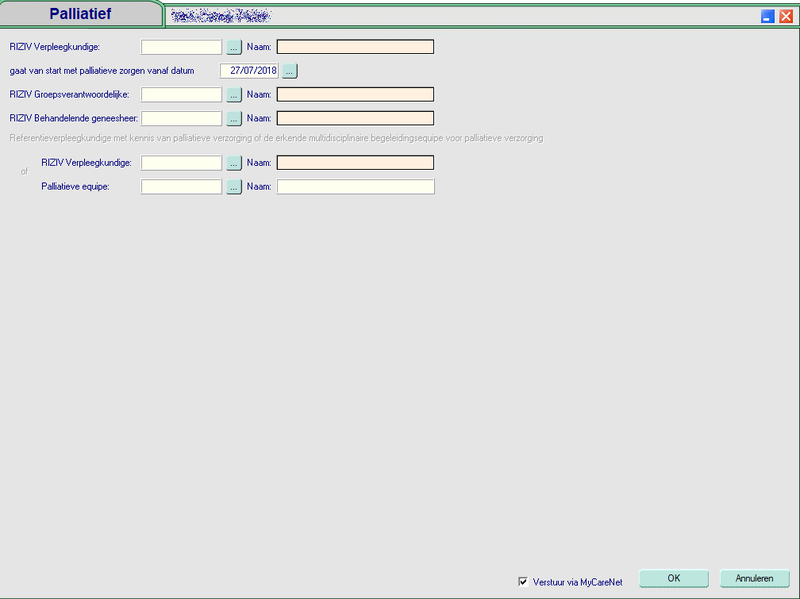Viewport: 800px width, 599px height.
Task: Open lookup button for RIZIV Behandelende geneesheer
Action: [x=234, y=119]
